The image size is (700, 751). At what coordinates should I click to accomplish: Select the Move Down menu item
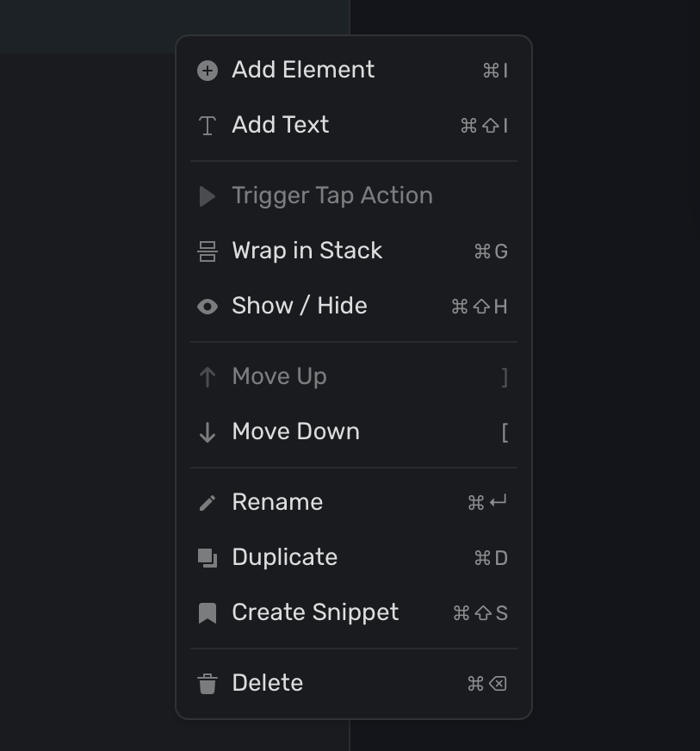click(x=295, y=432)
